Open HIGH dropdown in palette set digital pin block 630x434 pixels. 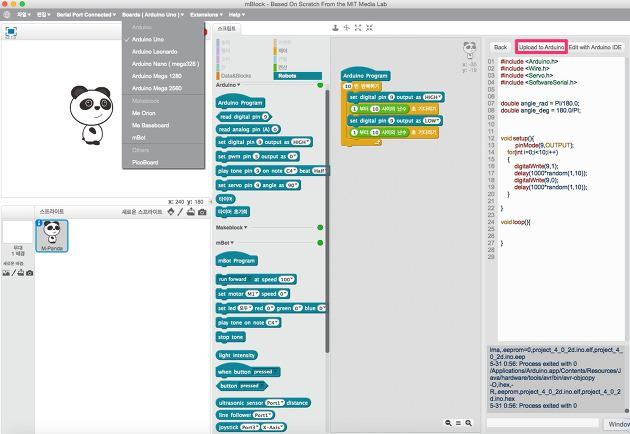point(301,142)
